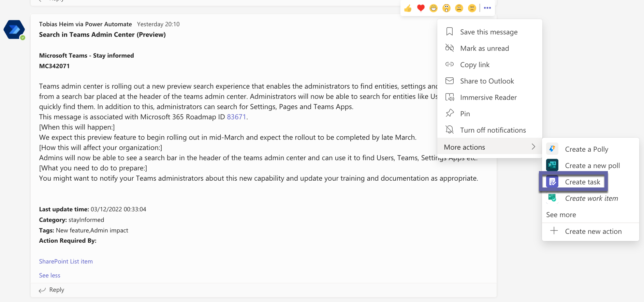Select the Pin menu entry

pyautogui.click(x=489, y=114)
